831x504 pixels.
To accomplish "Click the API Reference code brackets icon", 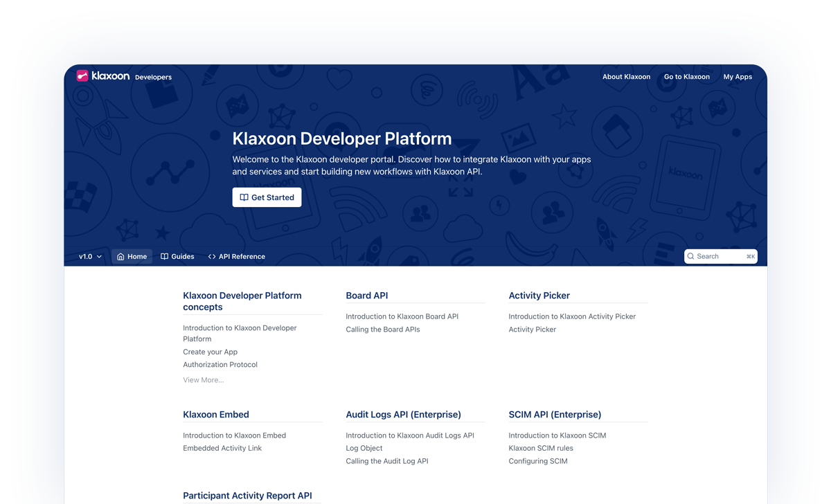I will coord(212,257).
